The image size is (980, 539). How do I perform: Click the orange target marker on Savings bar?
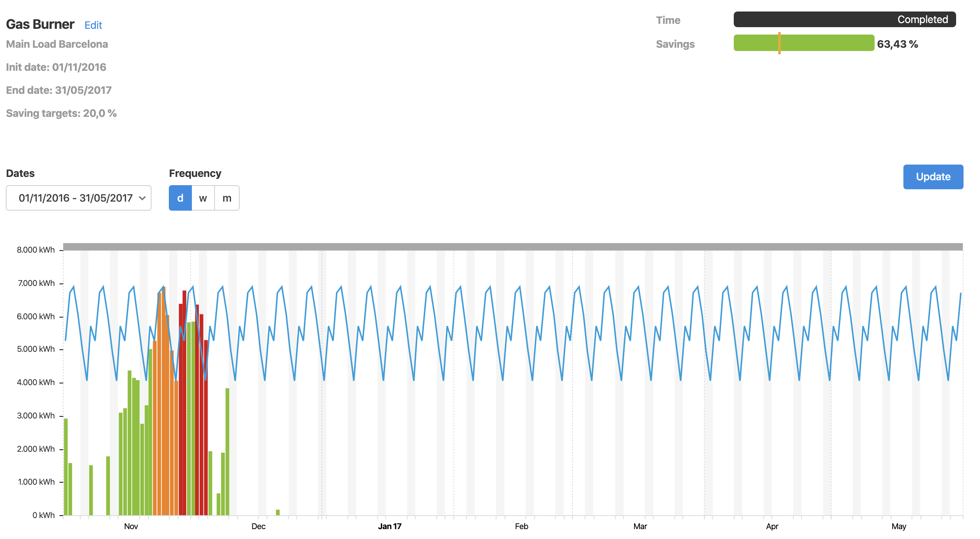(x=779, y=43)
